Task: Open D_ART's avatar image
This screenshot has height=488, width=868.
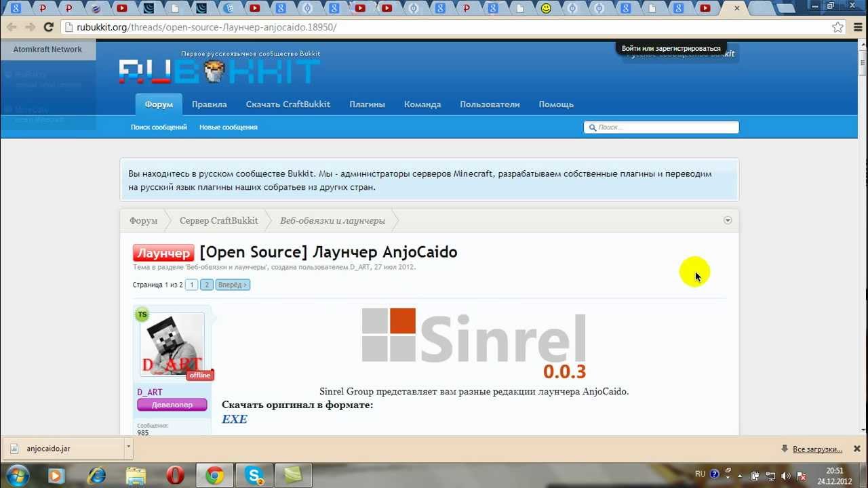Action: click(172, 344)
